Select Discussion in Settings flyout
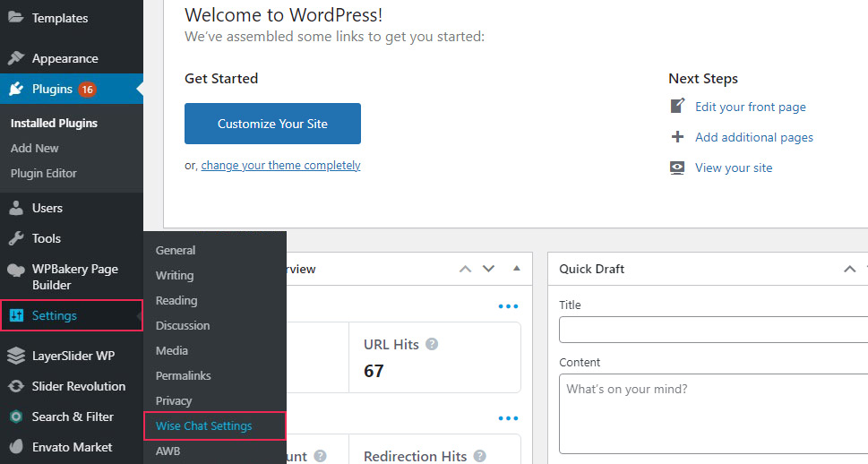 [183, 325]
